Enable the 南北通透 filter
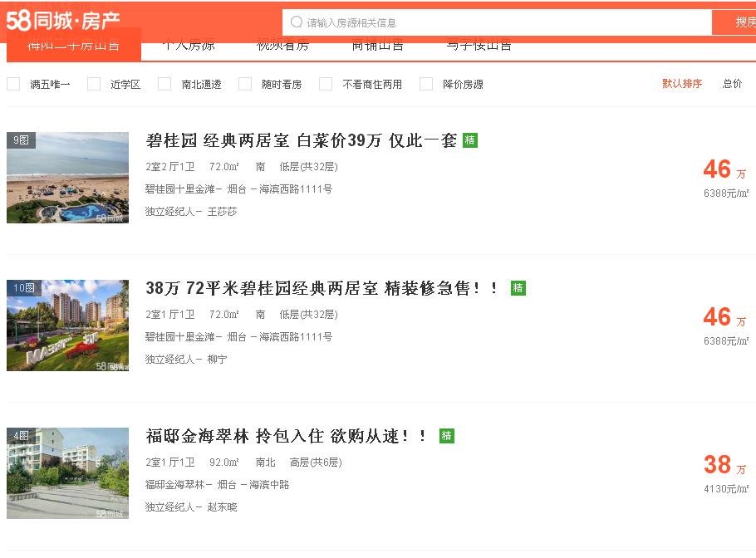The image size is (756, 558). pos(164,84)
